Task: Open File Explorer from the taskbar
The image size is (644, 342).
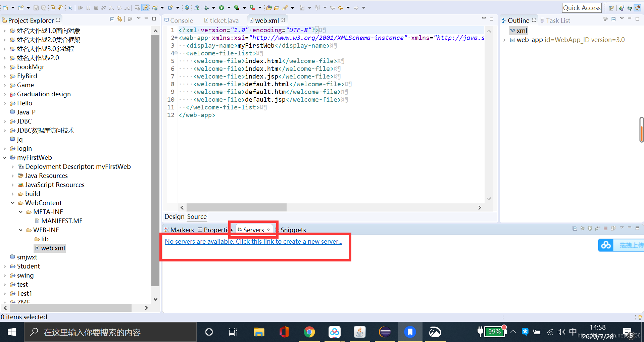Action: [x=259, y=332]
